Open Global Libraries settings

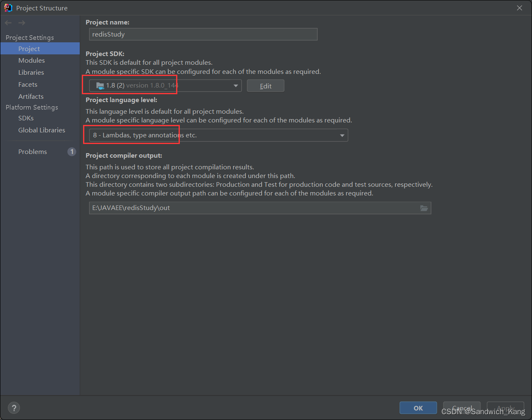(42, 130)
